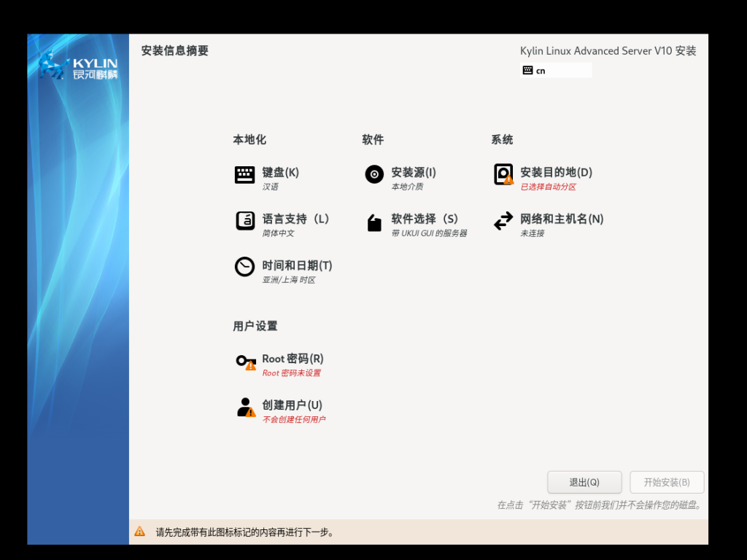
Task: Click the 本地化 section heading
Action: point(249,139)
